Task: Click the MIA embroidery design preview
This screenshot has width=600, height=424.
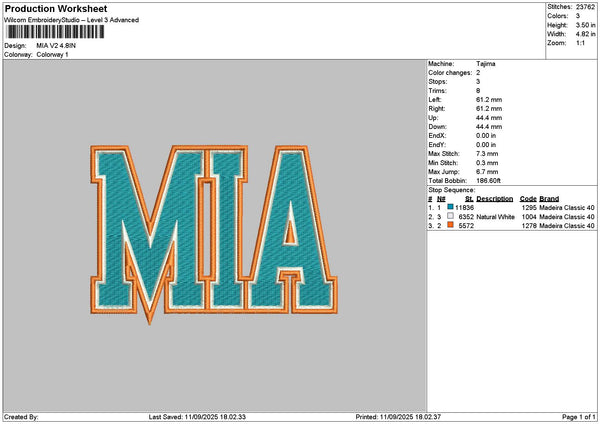Action: coord(214,233)
